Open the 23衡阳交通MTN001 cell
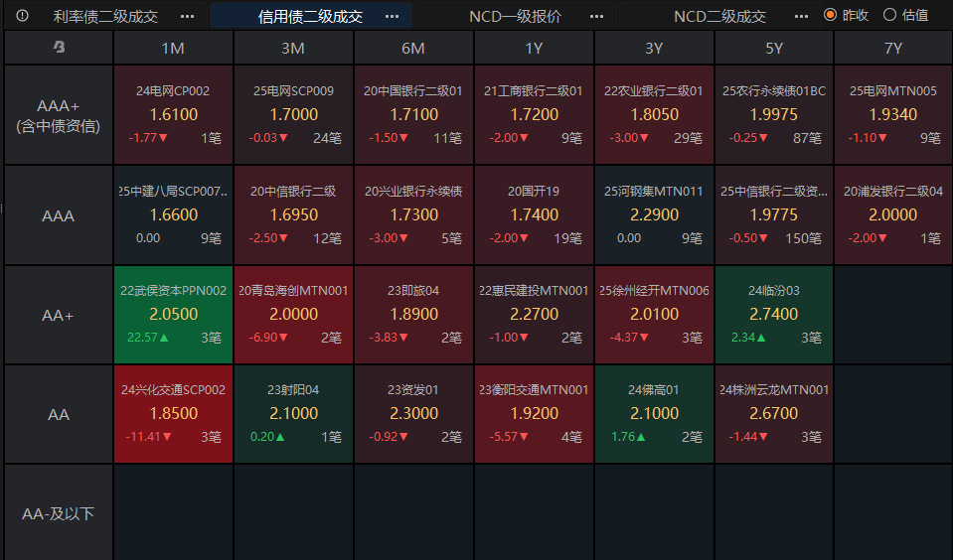 [535, 414]
